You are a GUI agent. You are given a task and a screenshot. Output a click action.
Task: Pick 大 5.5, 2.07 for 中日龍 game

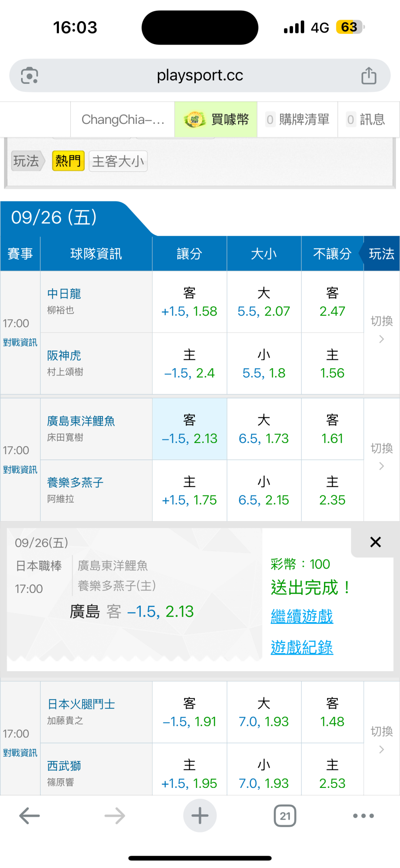pos(264,302)
